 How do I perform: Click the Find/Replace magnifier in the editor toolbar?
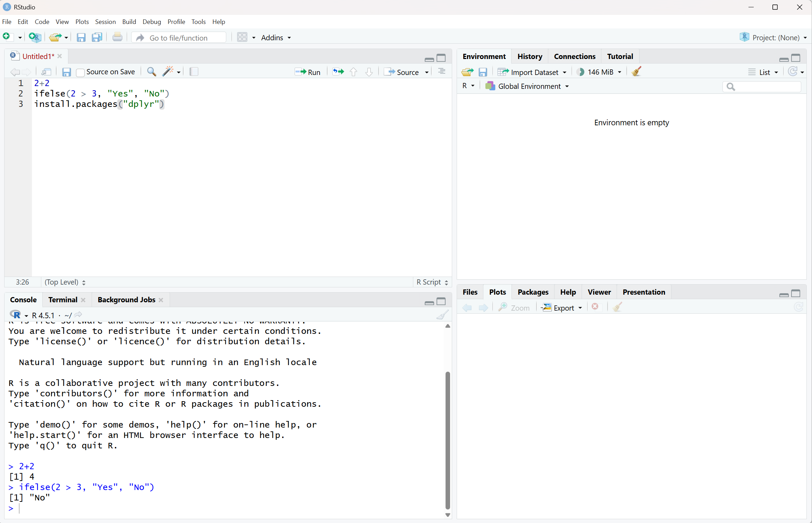coord(151,72)
